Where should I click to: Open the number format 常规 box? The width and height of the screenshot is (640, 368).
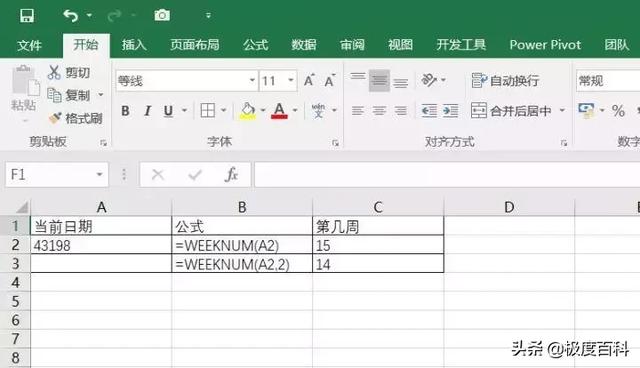tap(607, 80)
